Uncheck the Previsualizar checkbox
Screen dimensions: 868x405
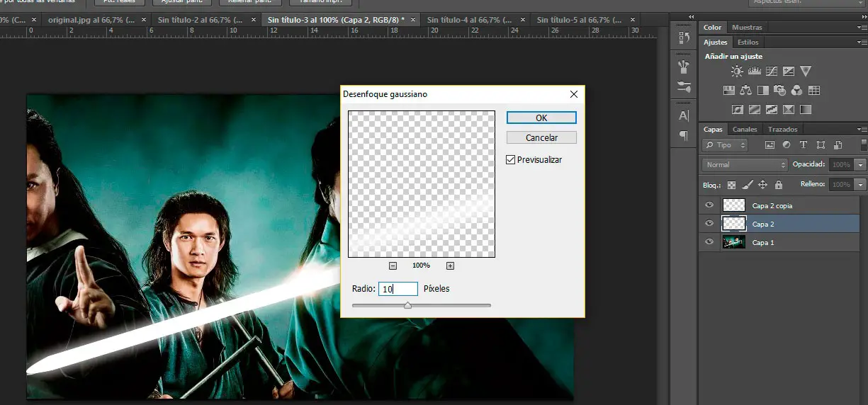coord(511,160)
